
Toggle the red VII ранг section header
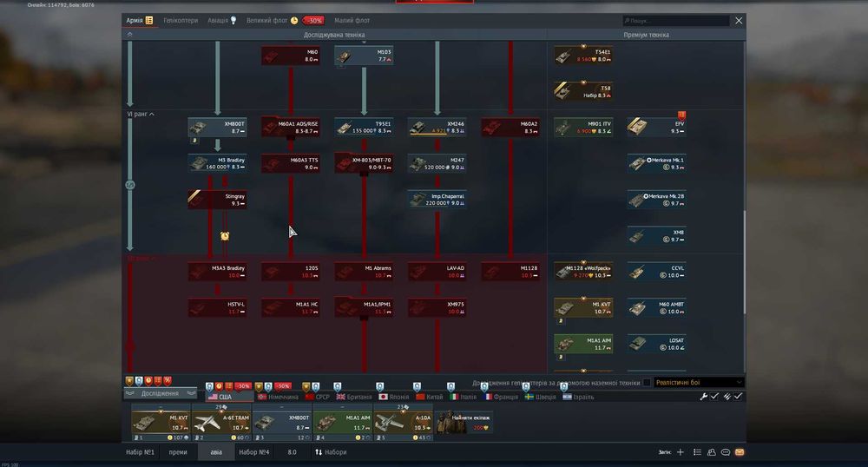click(141, 259)
